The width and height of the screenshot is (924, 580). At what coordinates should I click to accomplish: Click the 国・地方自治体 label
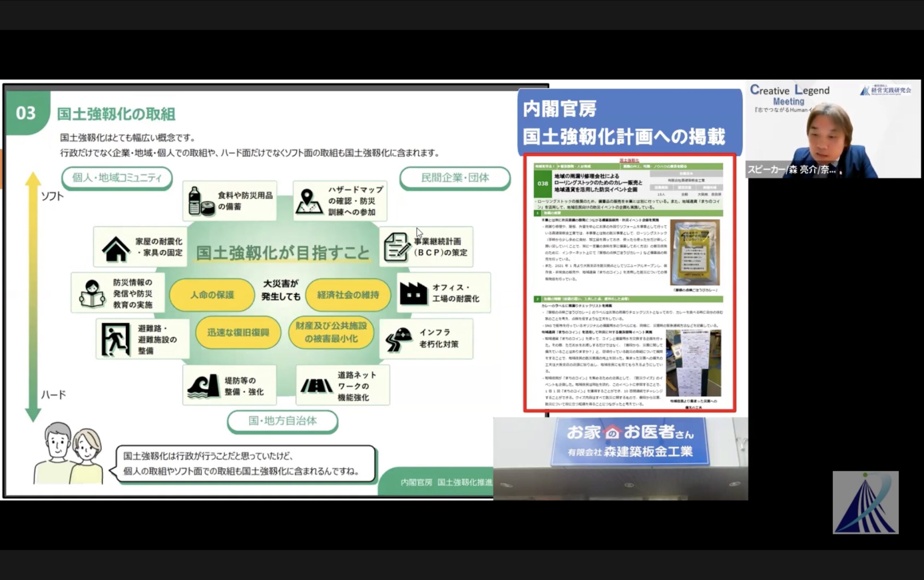[x=283, y=421]
